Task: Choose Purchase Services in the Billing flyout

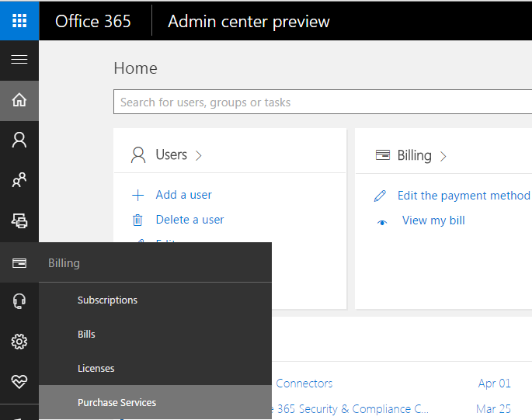Action: 116,403
